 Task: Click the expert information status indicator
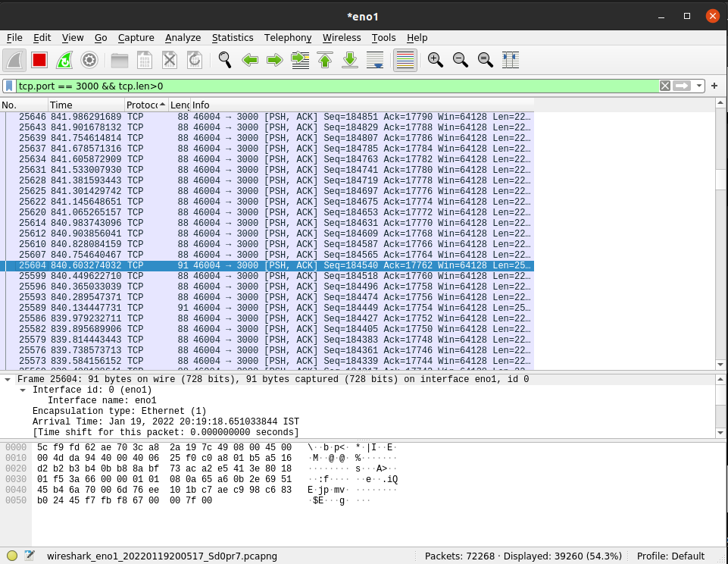pyautogui.click(x=12, y=556)
